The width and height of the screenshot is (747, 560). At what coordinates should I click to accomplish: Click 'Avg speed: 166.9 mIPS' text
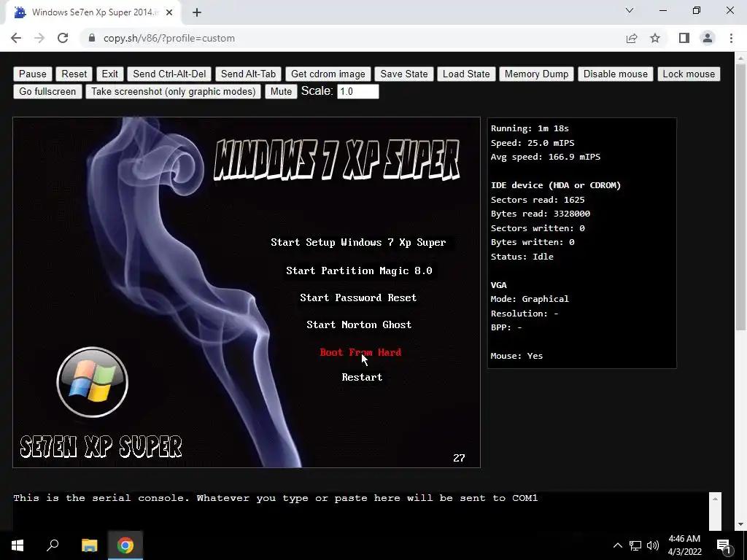[x=546, y=157]
